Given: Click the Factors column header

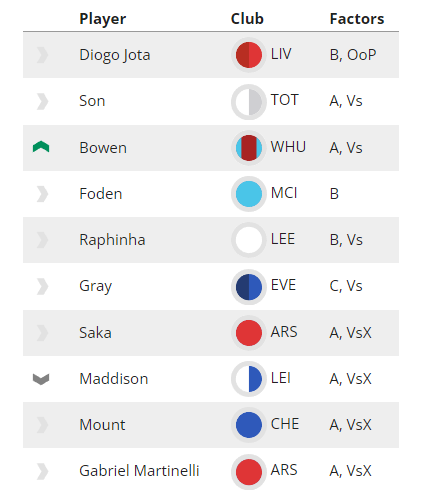Looking at the screenshot, I should click(357, 19).
